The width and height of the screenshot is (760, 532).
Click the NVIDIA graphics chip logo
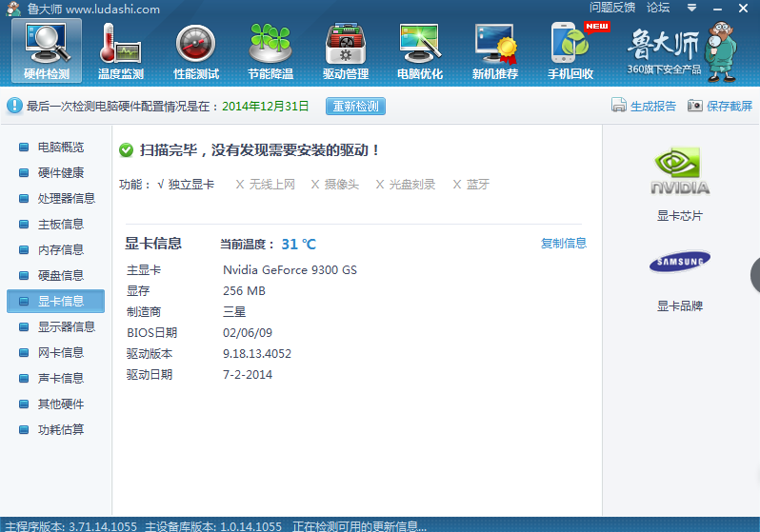[680, 173]
